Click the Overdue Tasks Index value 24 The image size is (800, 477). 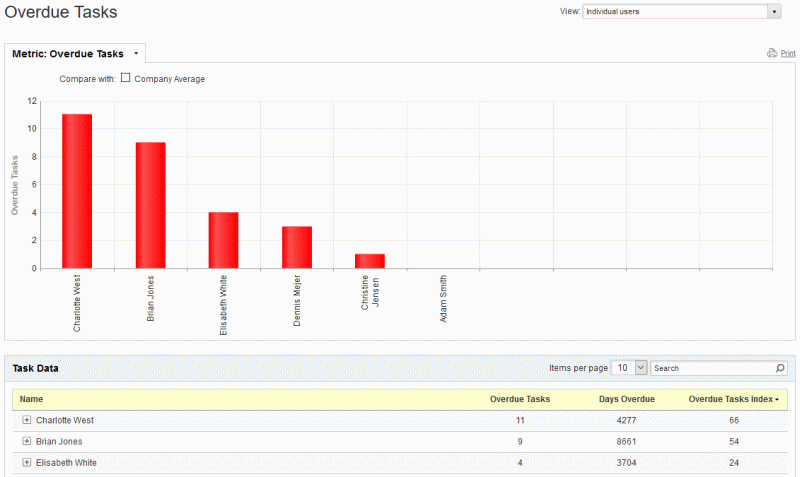(734, 463)
